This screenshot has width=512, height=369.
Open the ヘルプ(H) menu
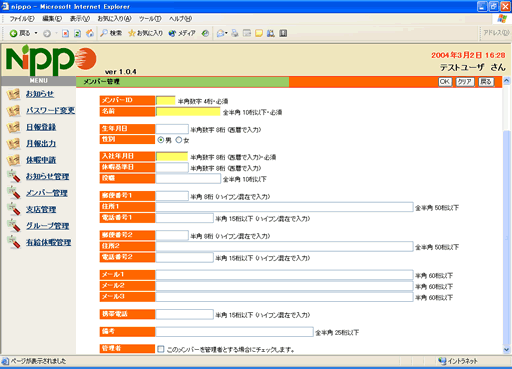[x=180, y=19]
